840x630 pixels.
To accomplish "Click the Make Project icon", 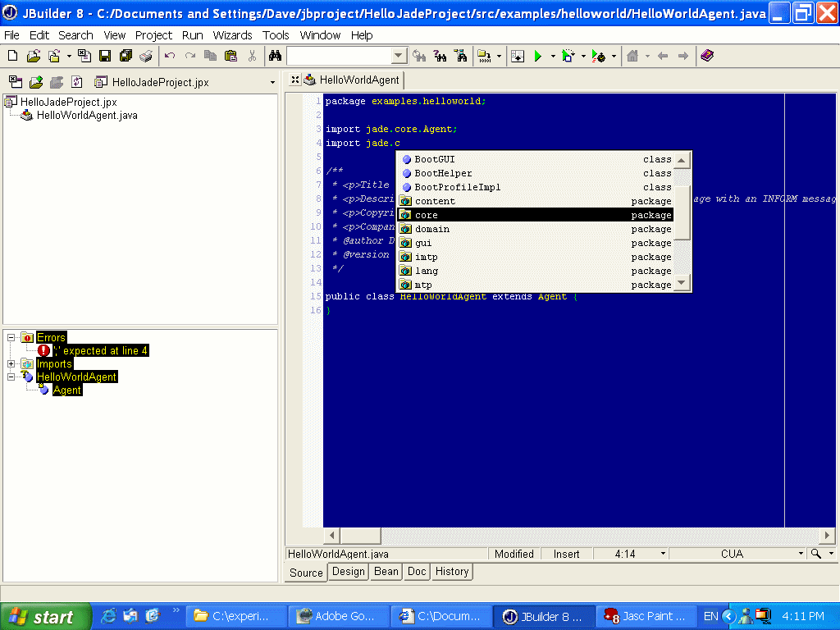I will pyautogui.click(x=484, y=56).
